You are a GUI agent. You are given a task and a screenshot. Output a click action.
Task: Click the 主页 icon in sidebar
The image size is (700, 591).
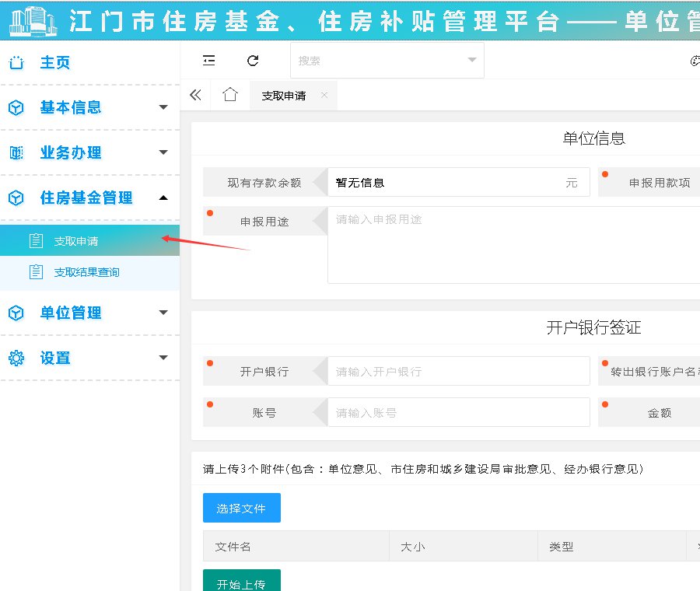click(16, 63)
